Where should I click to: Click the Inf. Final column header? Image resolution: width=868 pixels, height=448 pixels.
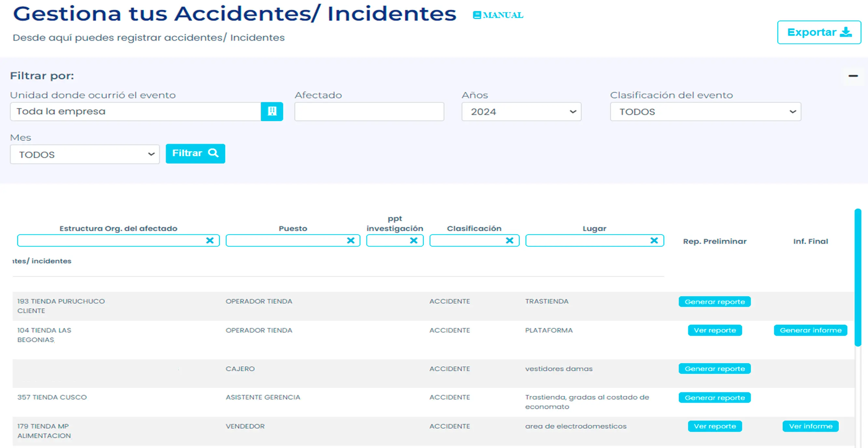810,241
